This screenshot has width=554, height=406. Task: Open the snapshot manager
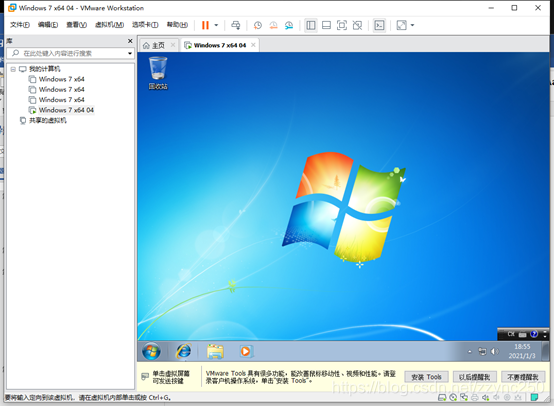[289, 25]
